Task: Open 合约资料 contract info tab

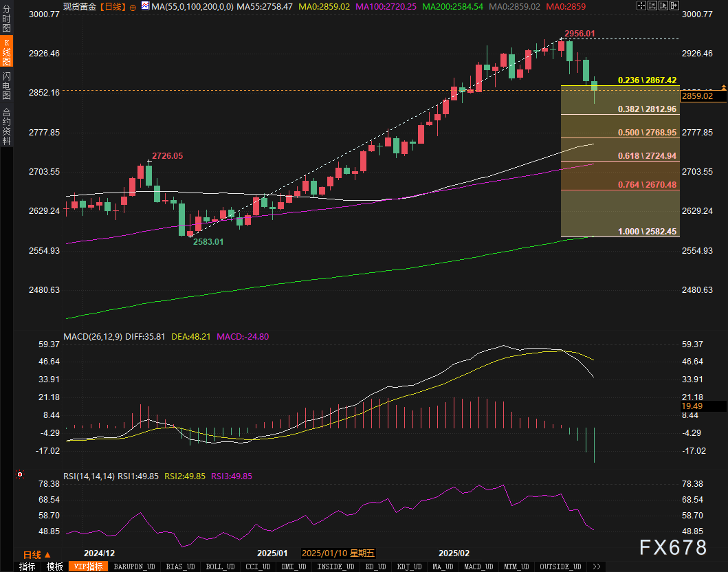Action: coord(6,126)
